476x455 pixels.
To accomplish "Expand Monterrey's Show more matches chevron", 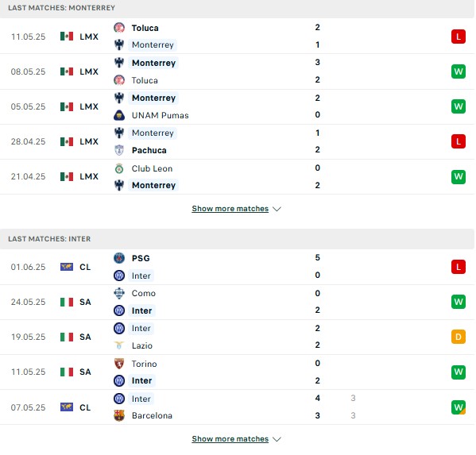I will click(277, 209).
